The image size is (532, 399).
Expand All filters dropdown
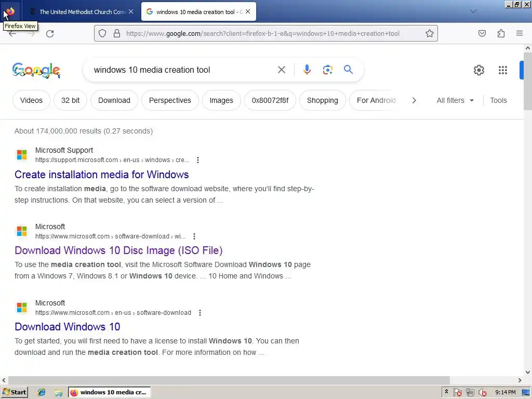[x=455, y=100]
